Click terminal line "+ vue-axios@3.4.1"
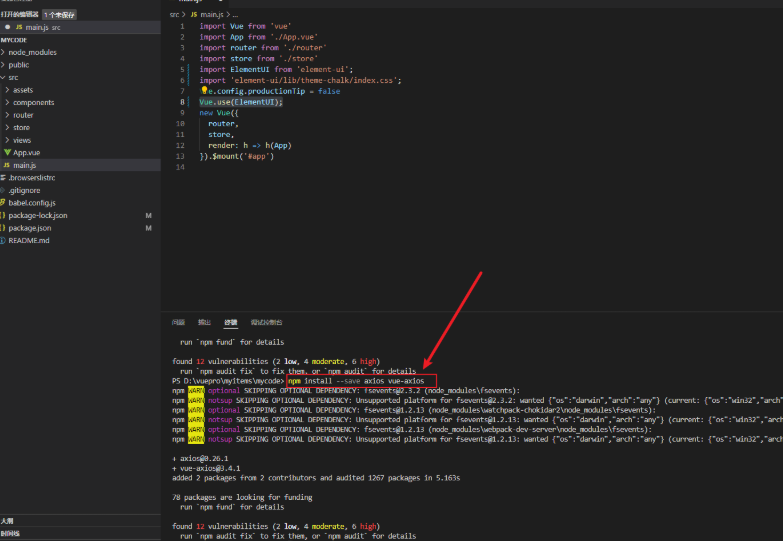Screen dimensions: 783x541 pos(206,468)
